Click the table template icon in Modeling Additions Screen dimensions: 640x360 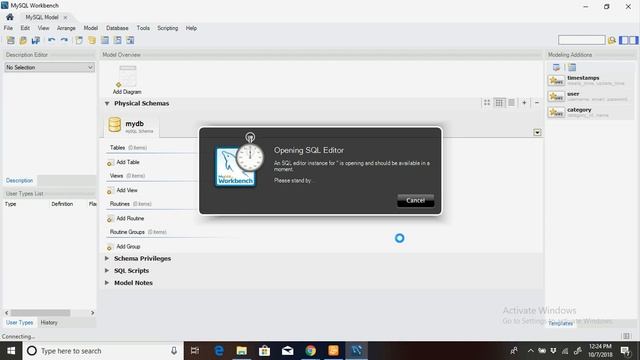point(572,67)
